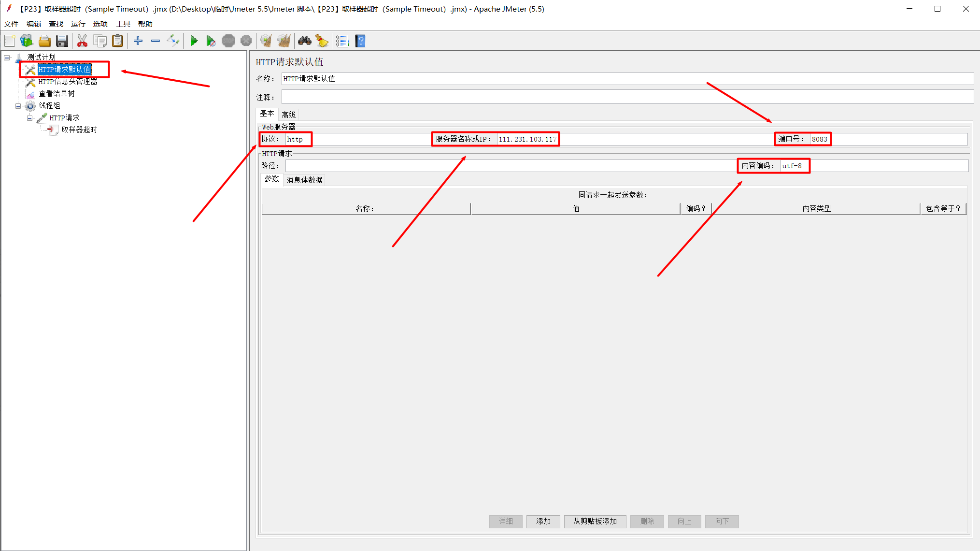
Task: Open the 帮助 menu
Action: point(145,24)
